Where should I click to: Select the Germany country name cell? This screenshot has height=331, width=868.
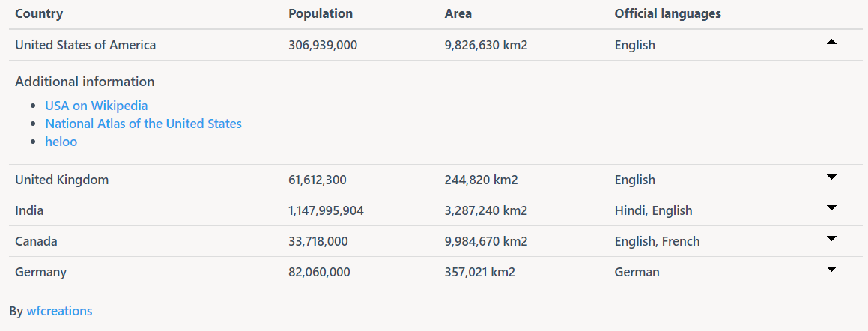41,273
